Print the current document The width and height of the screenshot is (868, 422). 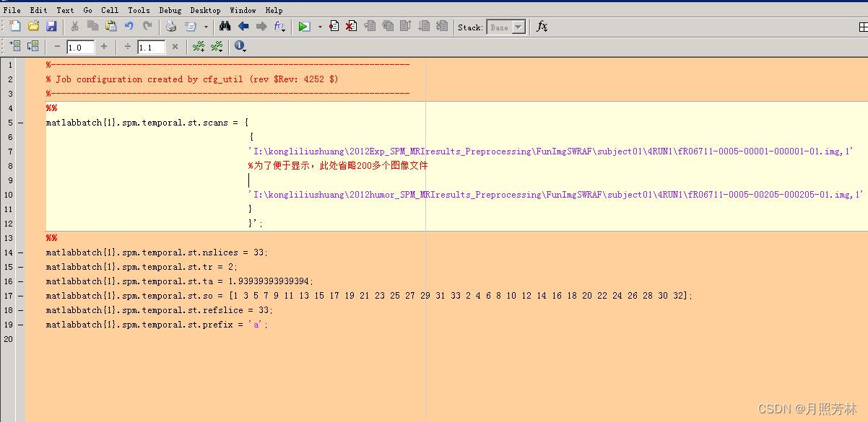(170, 26)
